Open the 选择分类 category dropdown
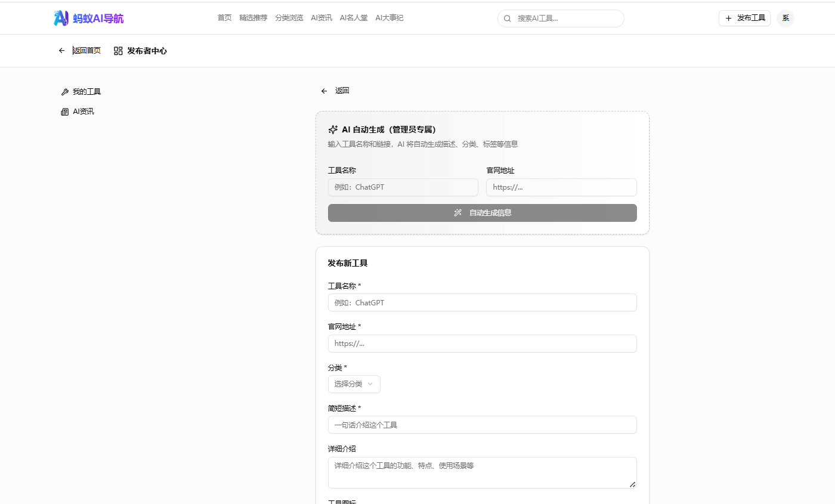This screenshot has height=504, width=835. 354,384
